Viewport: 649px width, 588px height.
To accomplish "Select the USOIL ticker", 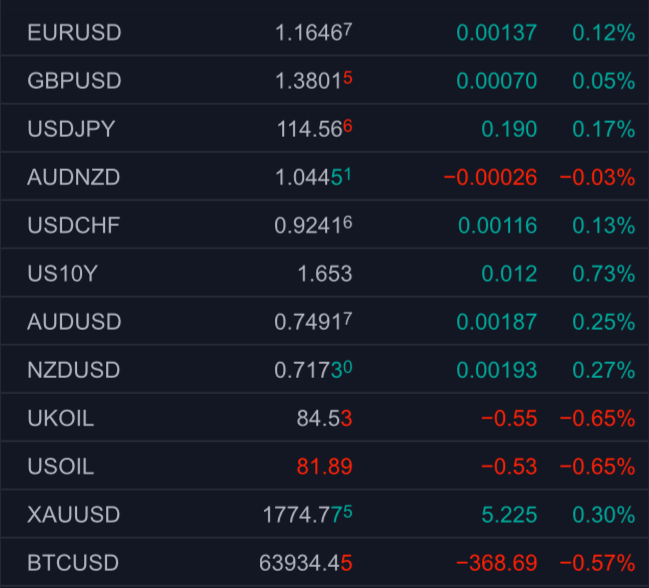I will [x=61, y=466].
